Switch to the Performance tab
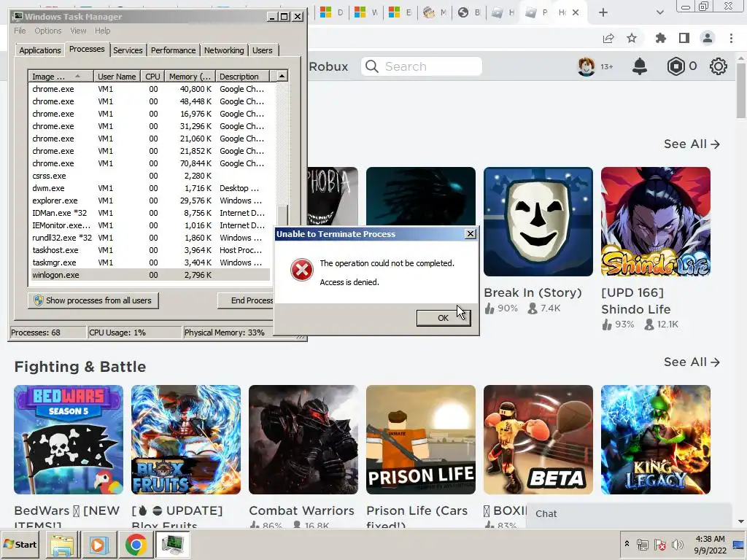Viewport: 747px width, 560px height. 173,50
